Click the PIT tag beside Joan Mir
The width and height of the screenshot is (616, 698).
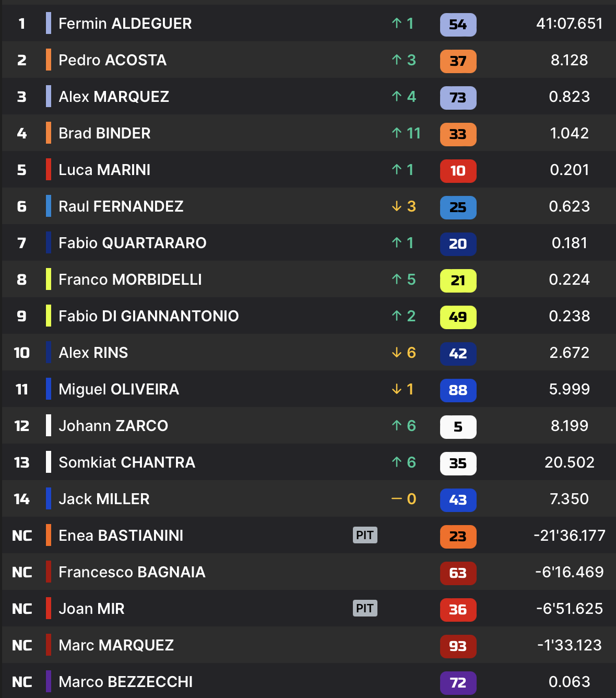click(x=365, y=608)
